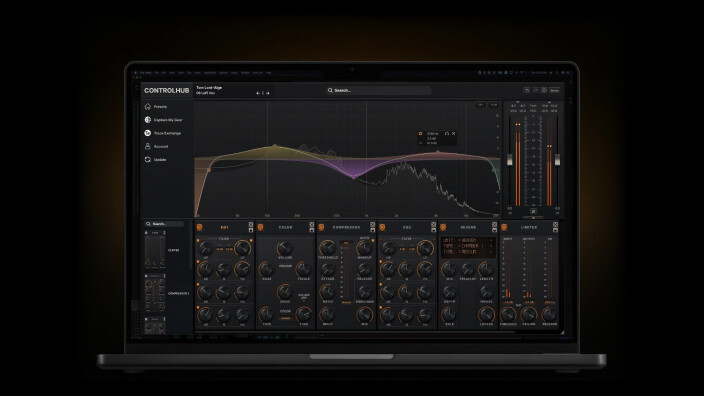
Task: Toggle the EQ2 module power button
Action: tap(382, 227)
